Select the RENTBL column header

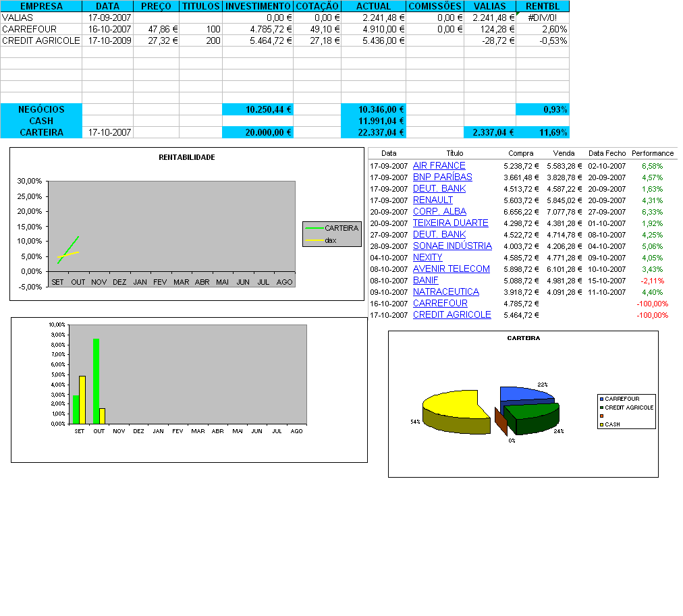pyautogui.click(x=543, y=6)
